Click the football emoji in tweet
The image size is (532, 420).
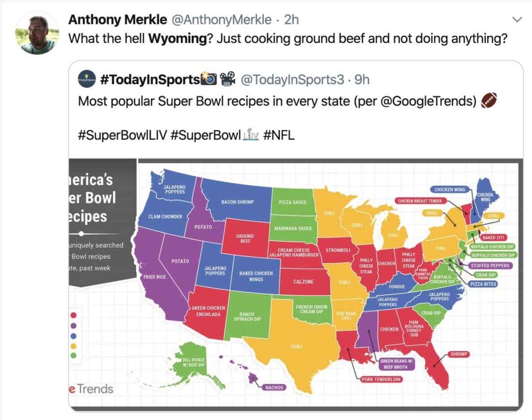point(489,101)
